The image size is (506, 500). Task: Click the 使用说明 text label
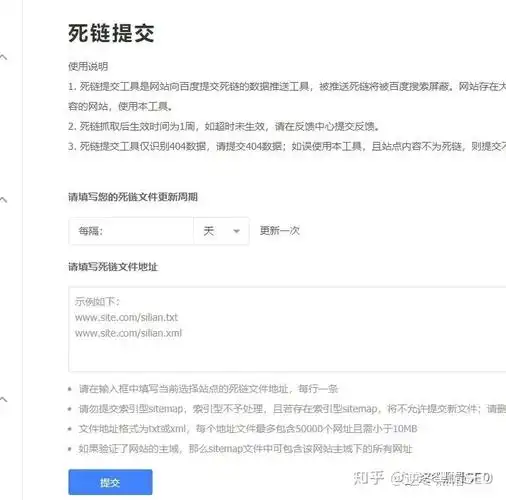(x=88, y=66)
